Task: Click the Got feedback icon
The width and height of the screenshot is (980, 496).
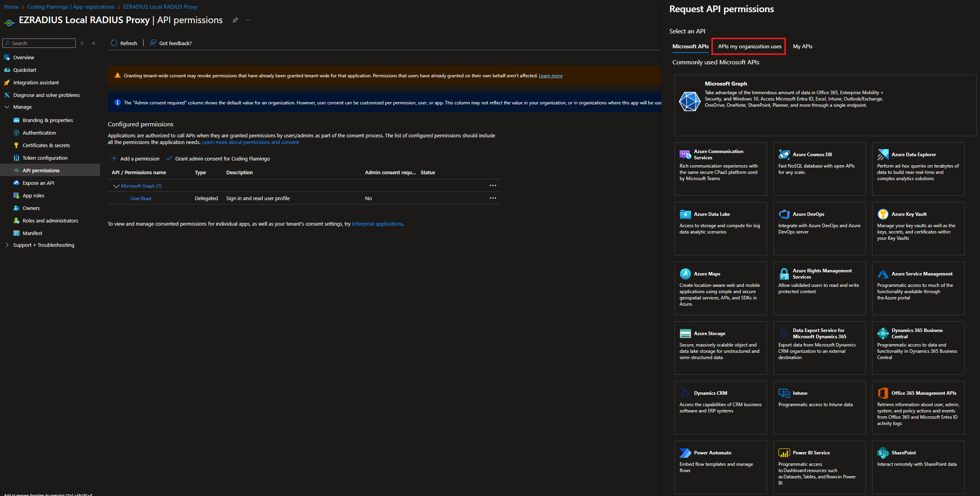Action: pyautogui.click(x=153, y=43)
